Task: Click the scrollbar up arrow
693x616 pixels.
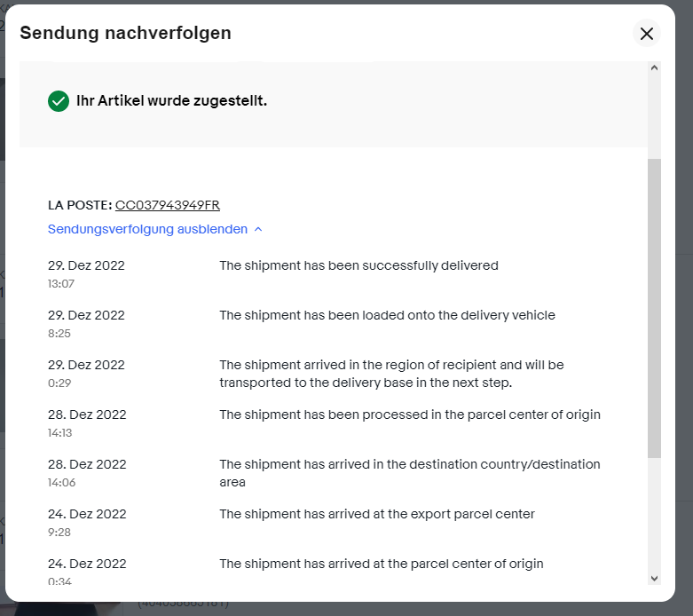Action: (654, 67)
